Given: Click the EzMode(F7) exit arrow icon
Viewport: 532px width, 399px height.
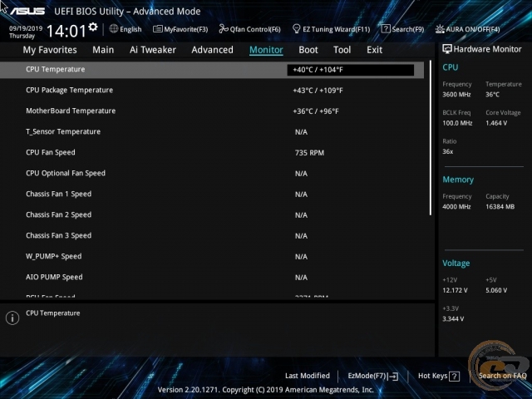Looking at the screenshot, I should pos(393,376).
